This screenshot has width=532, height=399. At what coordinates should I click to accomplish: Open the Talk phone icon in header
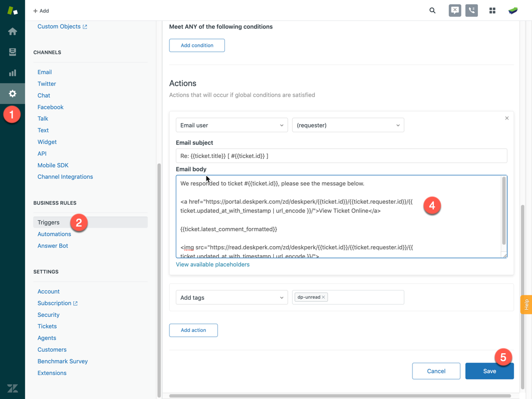(472, 10)
